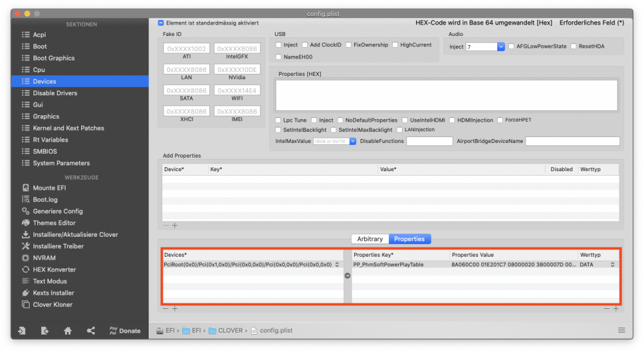The height and width of the screenshot is (352, 644).
Task: Select the Properties tab
Action: (x=410, y=239)
